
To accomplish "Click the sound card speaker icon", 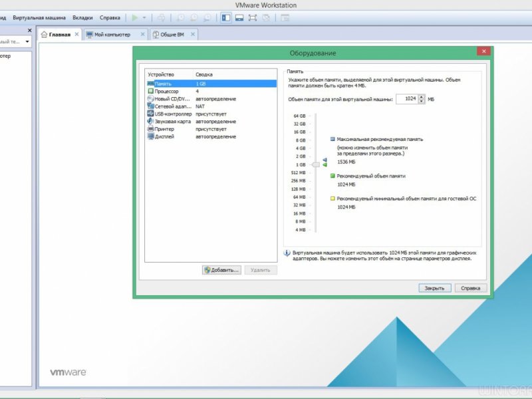I will (151, 121).
